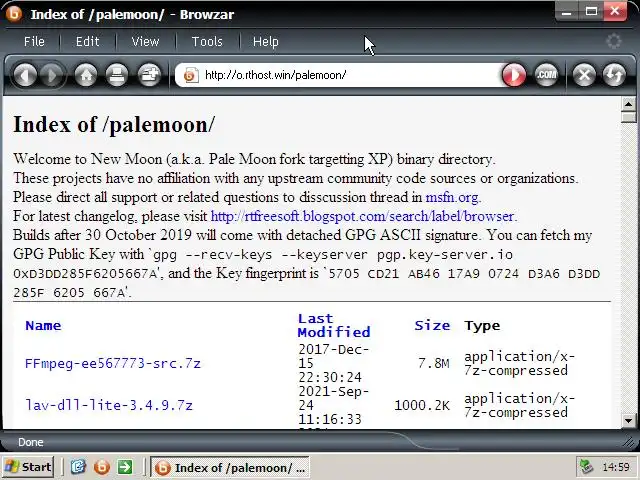Close the Browzar window
This screenshot has height=480, width=640.
(x=615, y=12)
